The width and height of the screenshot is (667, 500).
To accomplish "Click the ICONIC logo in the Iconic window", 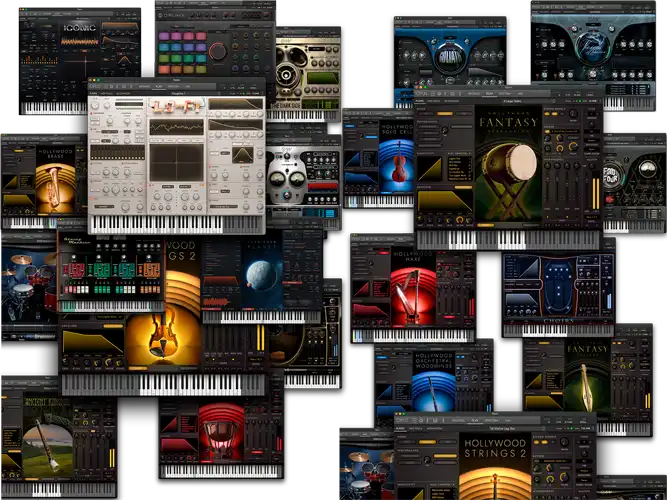I will pyautogui.click(x=79, y=28).
